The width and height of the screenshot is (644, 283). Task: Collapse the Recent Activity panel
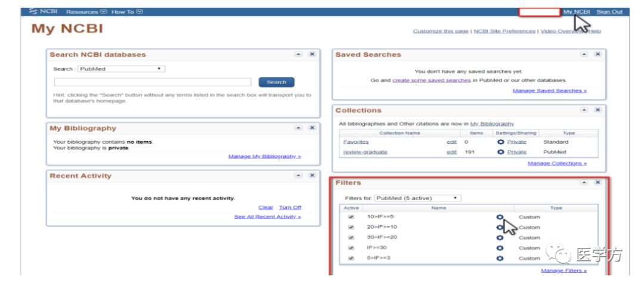coord(299,176)
